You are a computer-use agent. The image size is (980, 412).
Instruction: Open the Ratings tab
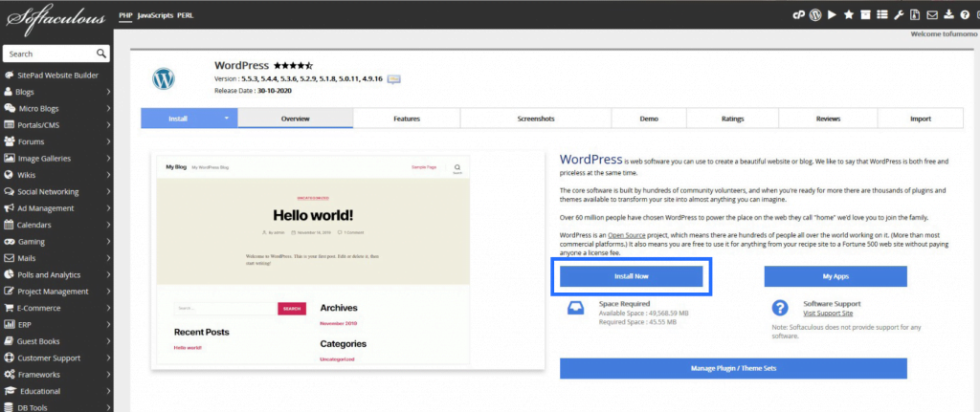(x=732, y=118)
